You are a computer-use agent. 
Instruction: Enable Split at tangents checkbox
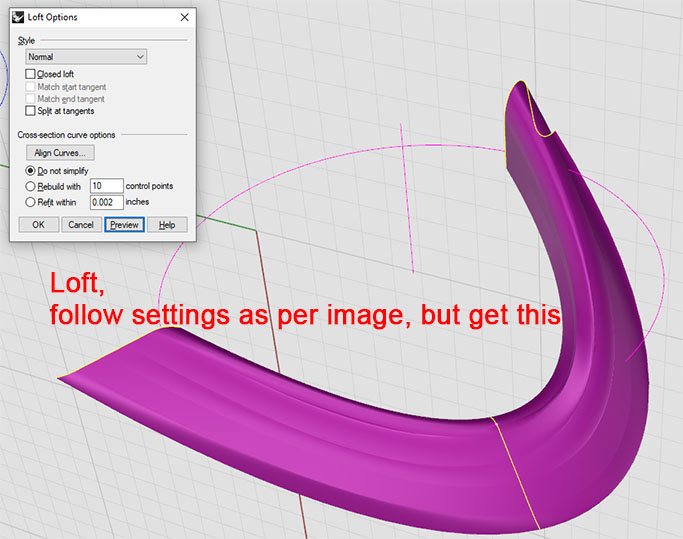click(x=30, y=111)
